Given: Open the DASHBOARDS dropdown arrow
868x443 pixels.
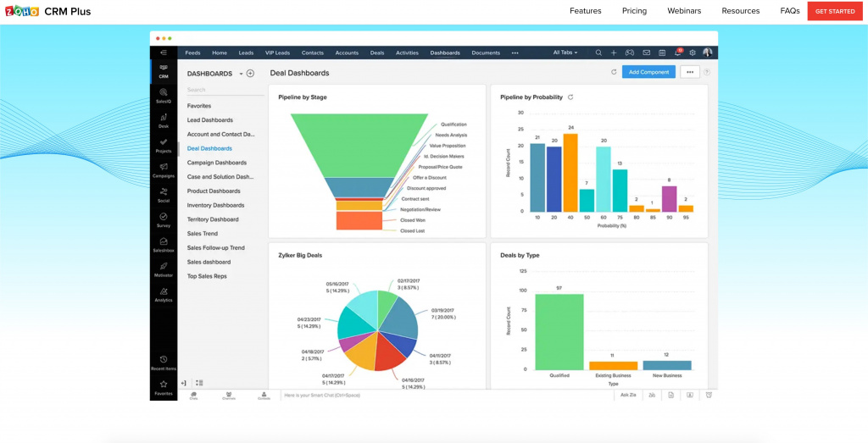Looking at the screenshot, I should pyautogui.click(x=241, y=74).
